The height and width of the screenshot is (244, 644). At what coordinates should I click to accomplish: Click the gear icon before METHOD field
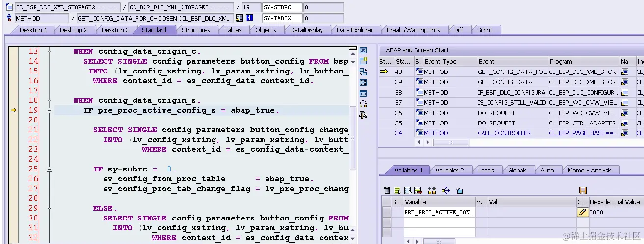[10, 18]
